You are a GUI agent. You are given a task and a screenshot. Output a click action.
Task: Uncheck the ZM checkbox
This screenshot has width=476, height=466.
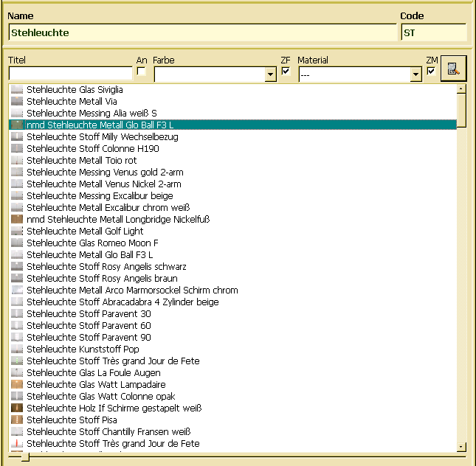point(431,72)
